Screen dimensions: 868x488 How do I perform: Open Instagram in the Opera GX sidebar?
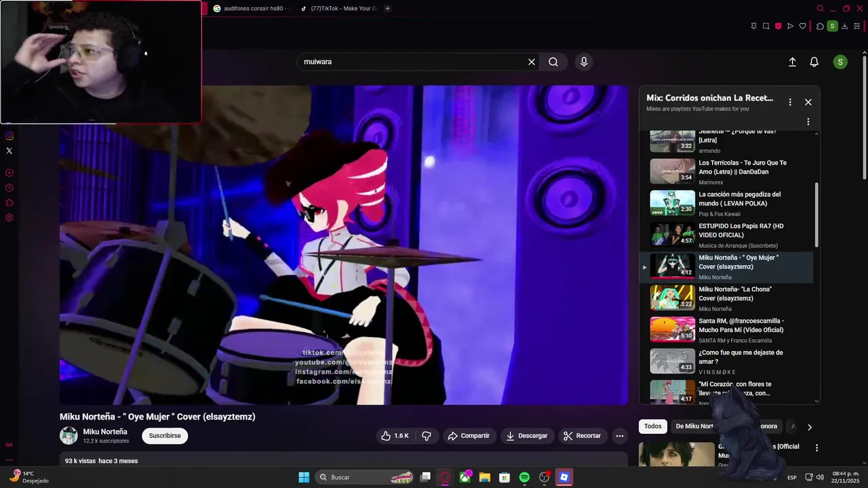point(9,136)
